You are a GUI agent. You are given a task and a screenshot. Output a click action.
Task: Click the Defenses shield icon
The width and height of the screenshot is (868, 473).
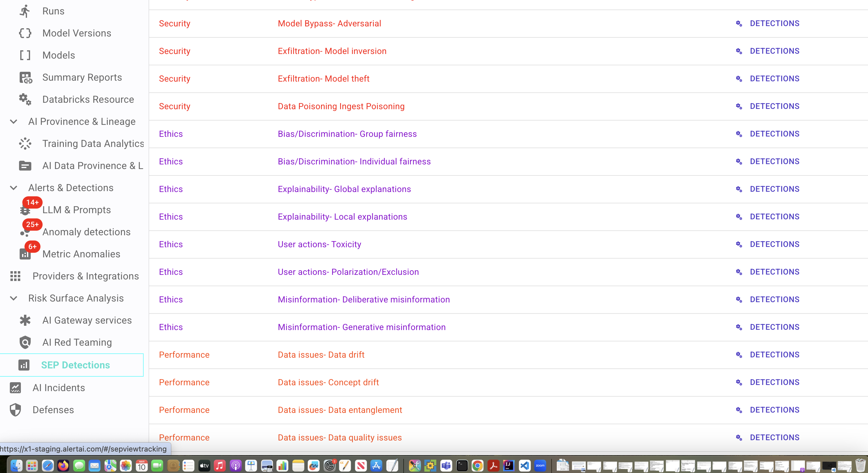tap(15, 410)
